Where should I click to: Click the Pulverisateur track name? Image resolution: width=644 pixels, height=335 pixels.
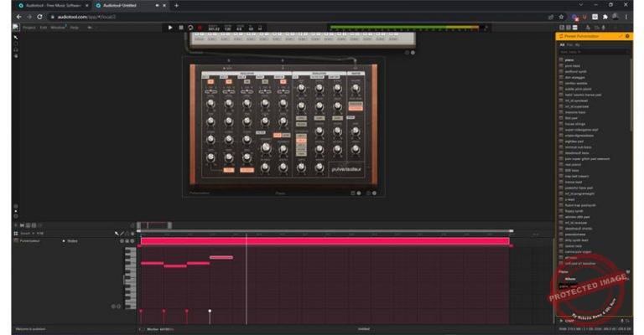pos(32,241)
